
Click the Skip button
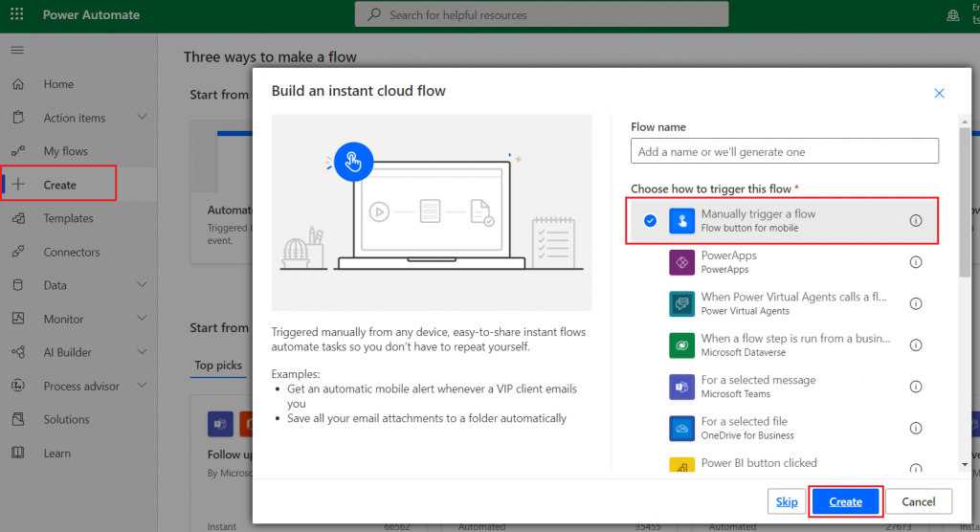[x=787, y=501]
